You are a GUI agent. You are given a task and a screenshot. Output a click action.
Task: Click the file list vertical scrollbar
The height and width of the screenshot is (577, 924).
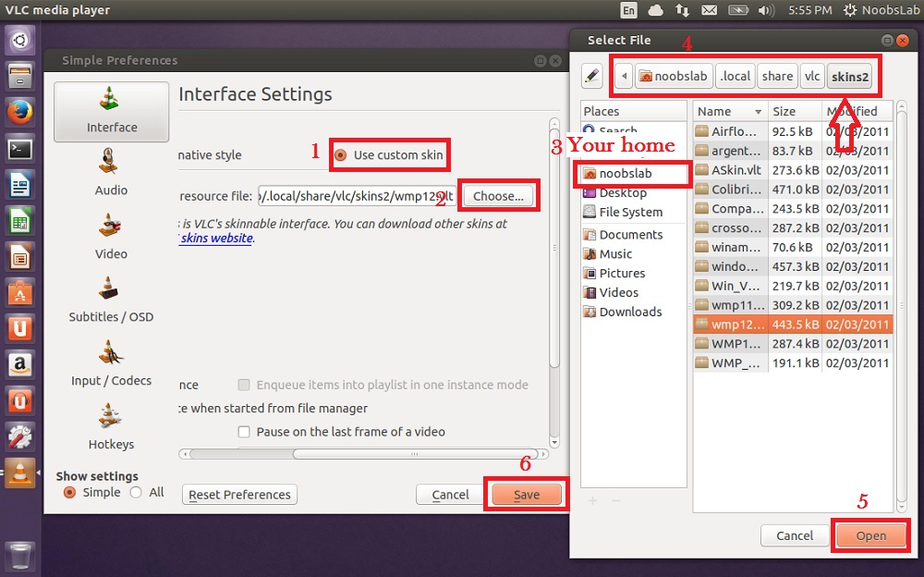901,306
